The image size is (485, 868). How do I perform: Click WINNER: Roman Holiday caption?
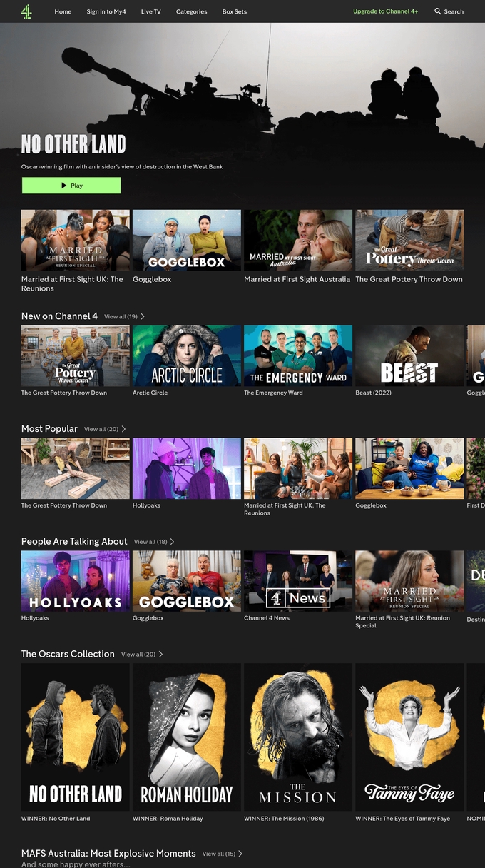(168, 819)
